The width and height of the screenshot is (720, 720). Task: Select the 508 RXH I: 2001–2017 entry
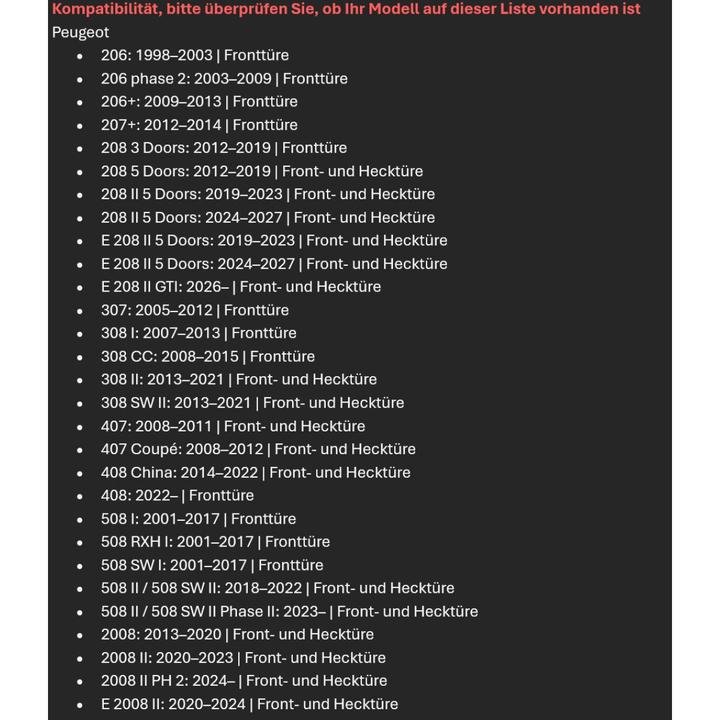[215, 542]
